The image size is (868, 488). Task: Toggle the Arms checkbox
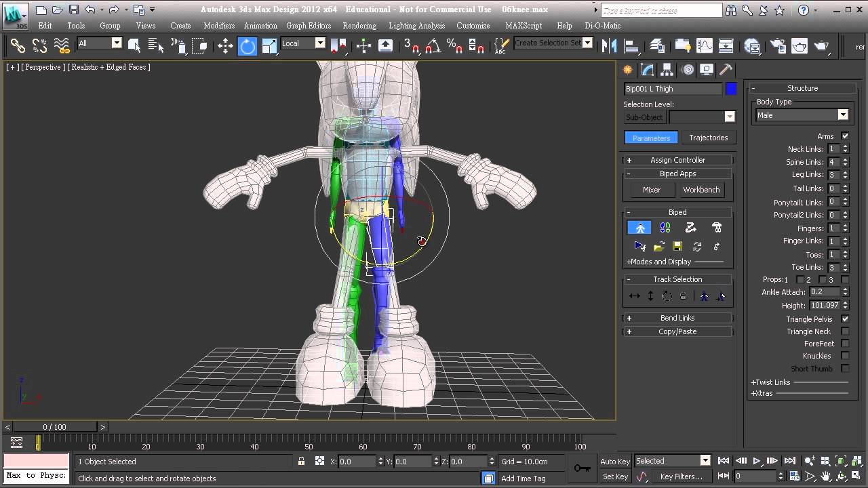click(845, 136)
